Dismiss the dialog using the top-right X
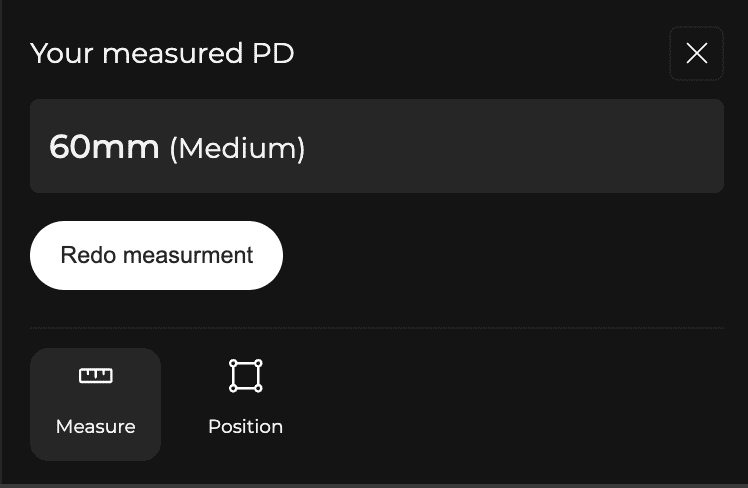 [x=696, y=54]
